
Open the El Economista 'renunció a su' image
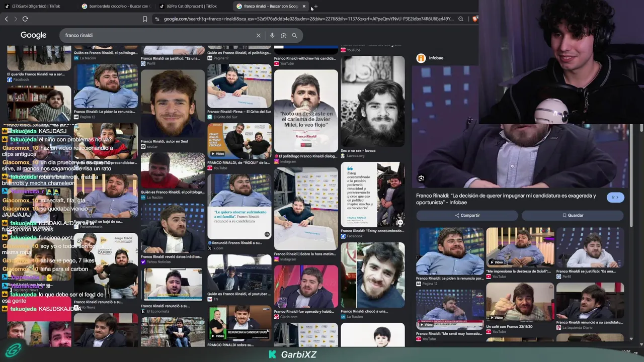[173, 285]
